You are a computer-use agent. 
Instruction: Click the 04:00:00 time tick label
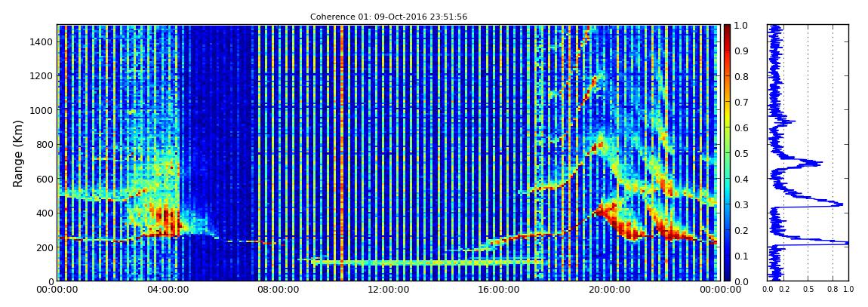click(167, 290)
